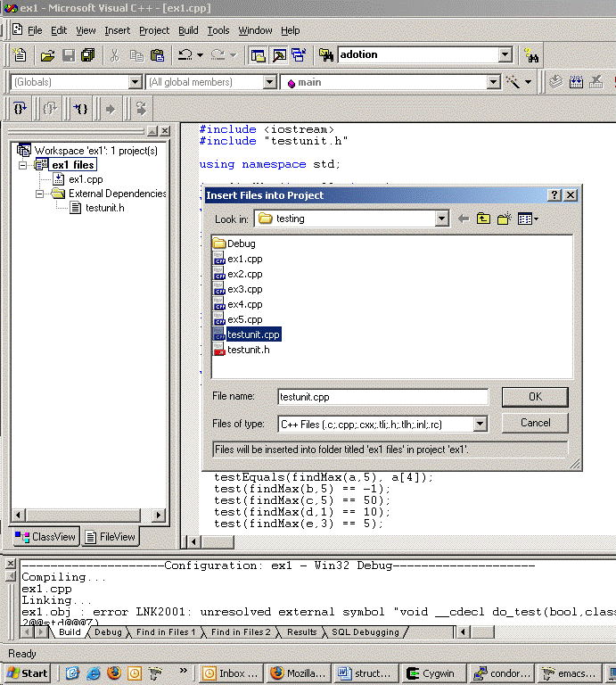Click the Run to Cursor braces icon

80,108
